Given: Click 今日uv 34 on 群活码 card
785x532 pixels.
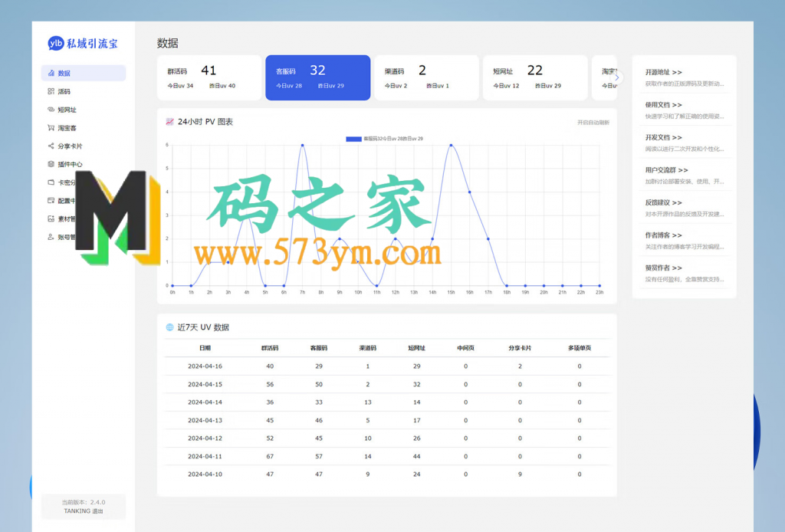Looking at the screenshot, I should pos(180,86).
